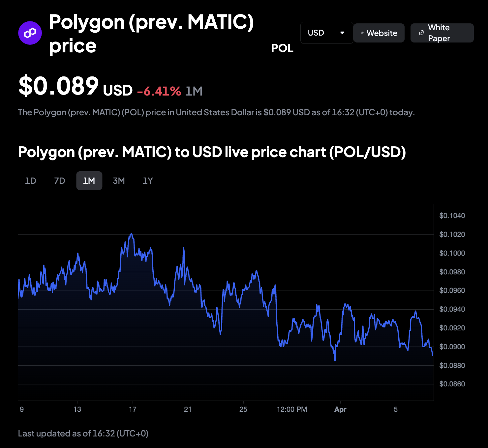Open the USD currency dropdown
Image resolution: width=488 pixels, height=448 pixels.
point(327,33)
